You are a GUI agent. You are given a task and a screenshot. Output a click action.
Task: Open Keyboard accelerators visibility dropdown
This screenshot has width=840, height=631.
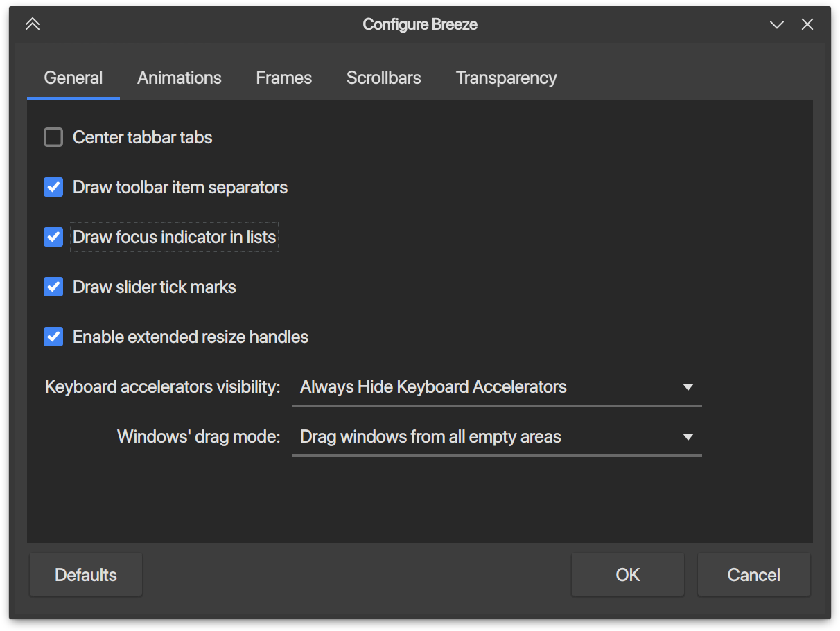(497, 386)
